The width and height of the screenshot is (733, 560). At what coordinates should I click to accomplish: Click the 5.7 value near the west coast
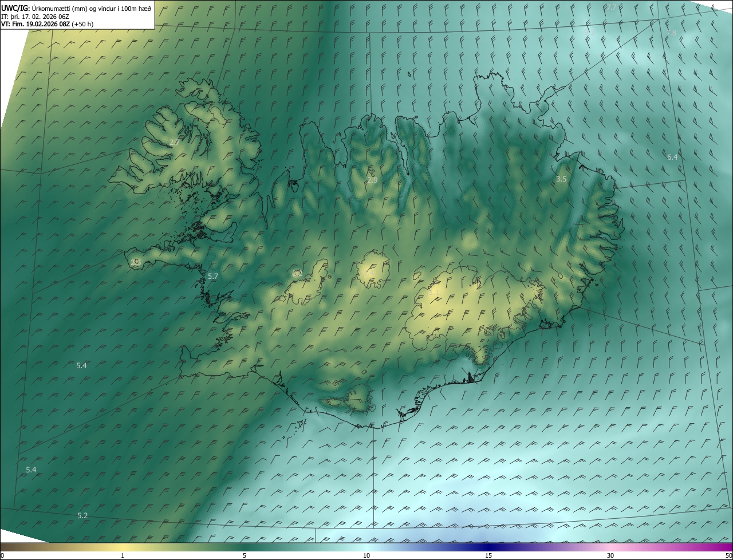(x=213, y=276)
